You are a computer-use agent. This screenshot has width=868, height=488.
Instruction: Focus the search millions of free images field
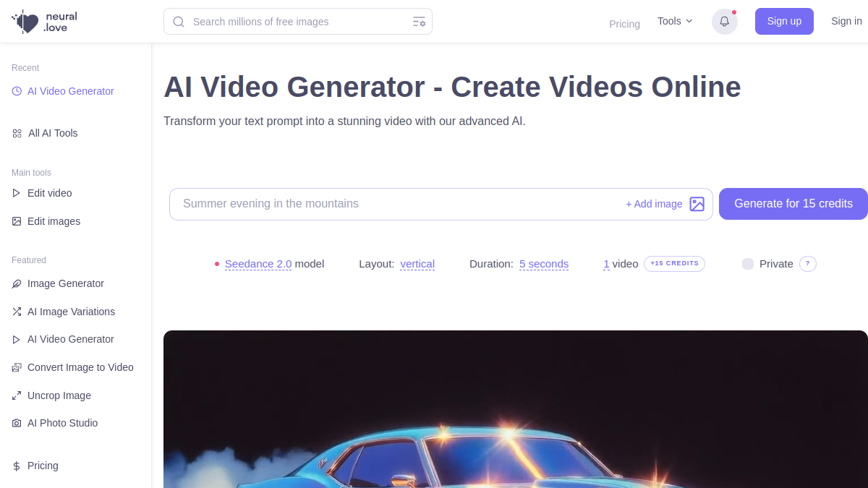298,22
